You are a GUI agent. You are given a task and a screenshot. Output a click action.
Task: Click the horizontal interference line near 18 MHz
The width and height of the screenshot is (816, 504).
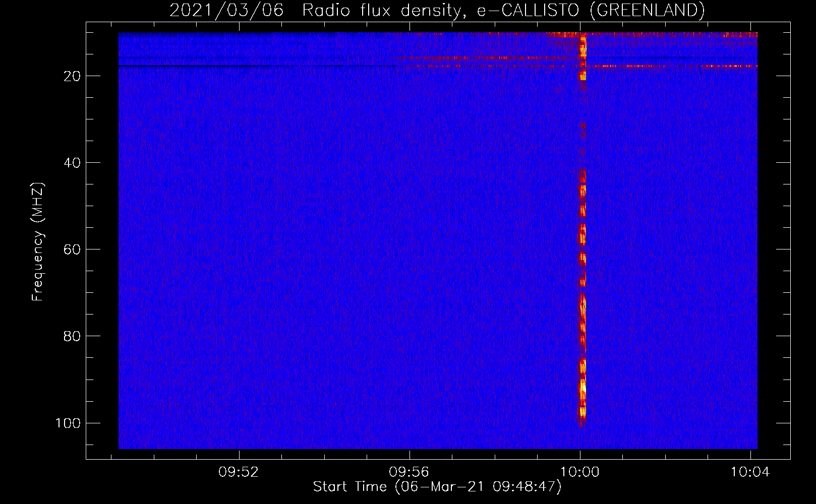pos(438,66)
